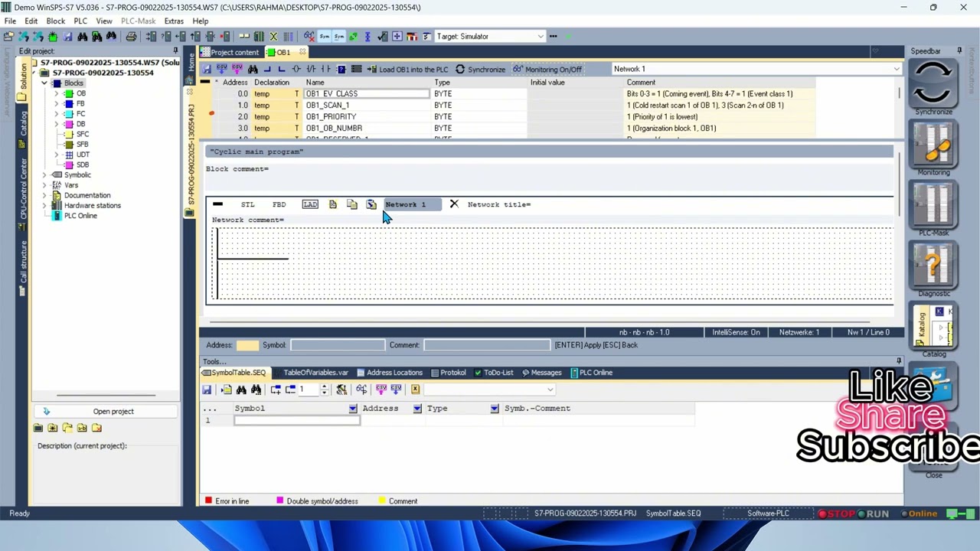Open the Catalog speedbar icon
The image size is (980, 551).
[933, 326]
